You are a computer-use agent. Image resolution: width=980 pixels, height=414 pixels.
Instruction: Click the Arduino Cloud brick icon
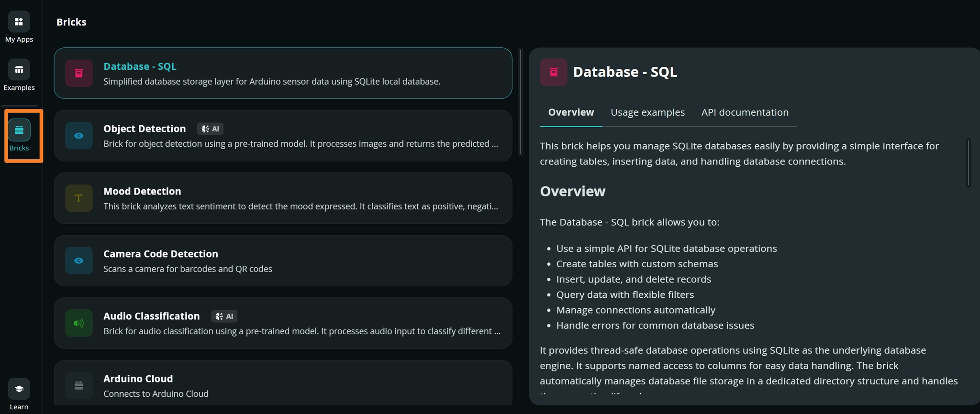79,385
